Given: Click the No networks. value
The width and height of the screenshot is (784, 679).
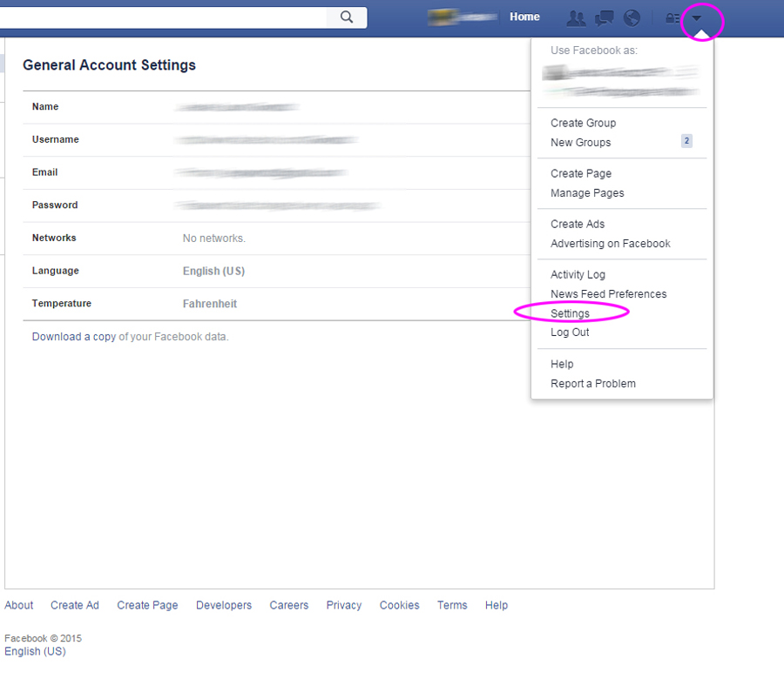Looking at the screenshot, I should point(214,239).
